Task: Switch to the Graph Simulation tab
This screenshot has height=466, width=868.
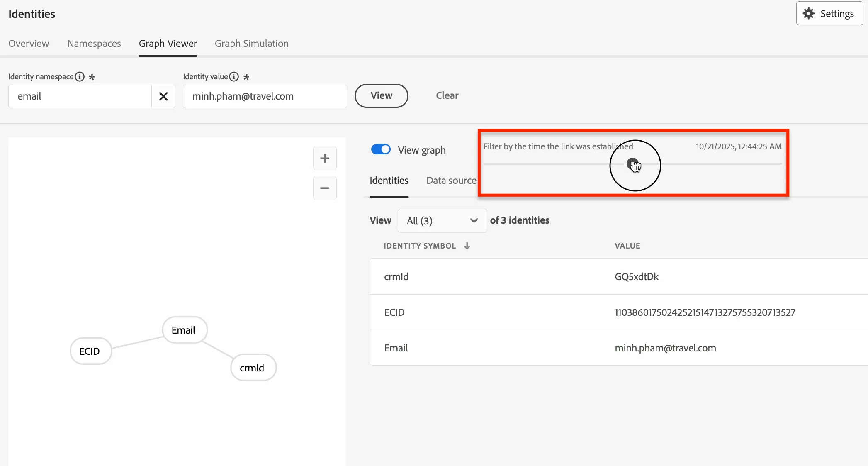Action: [x=252, y=44]
